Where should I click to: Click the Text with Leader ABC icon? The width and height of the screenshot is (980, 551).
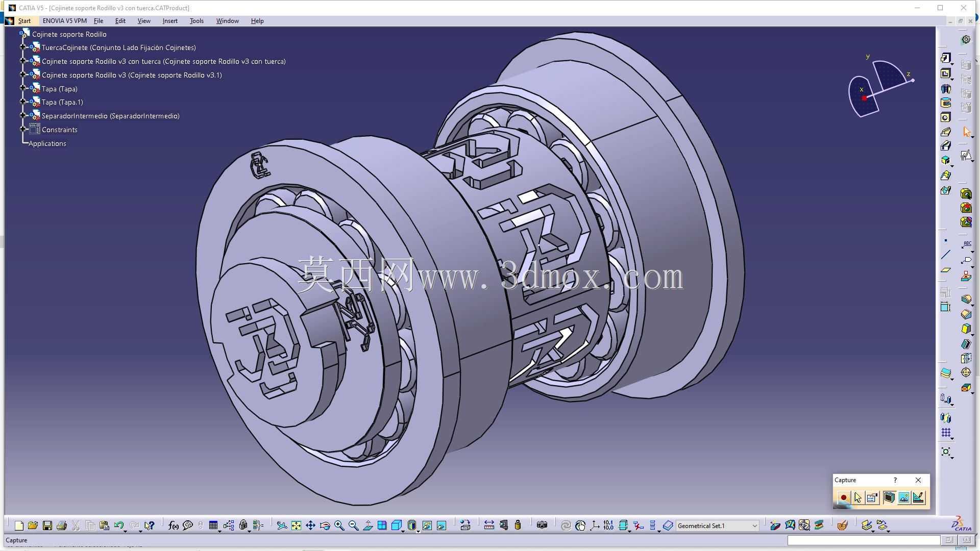[966, 245]
